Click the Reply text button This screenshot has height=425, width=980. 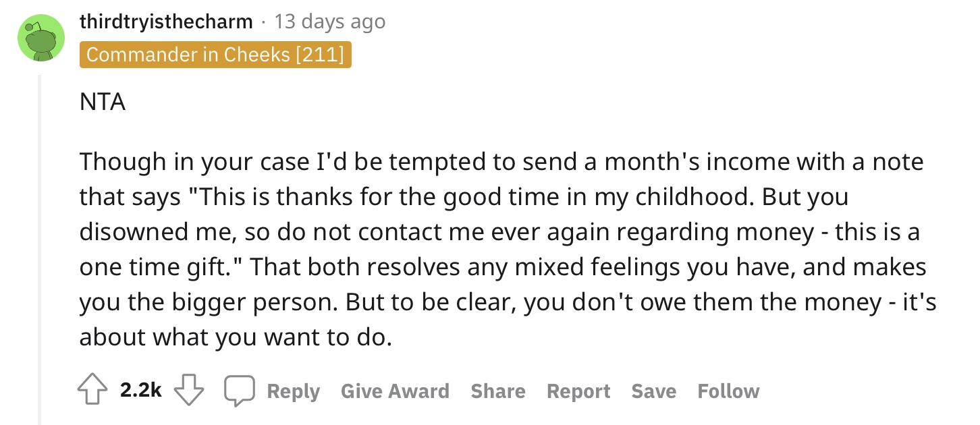point(294,391)
